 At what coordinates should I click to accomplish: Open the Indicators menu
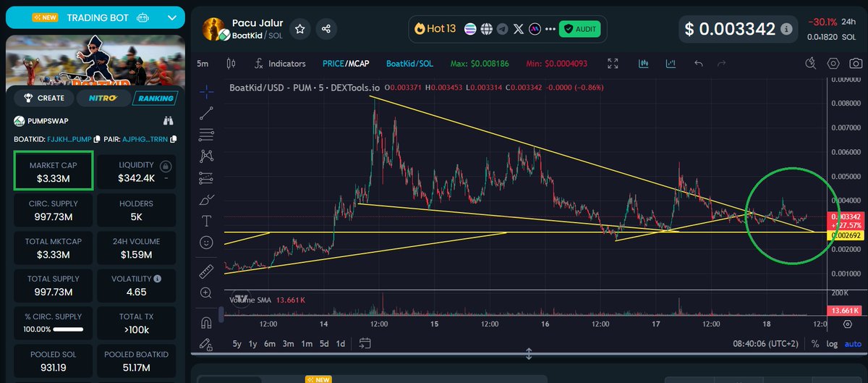coord(279,64)
